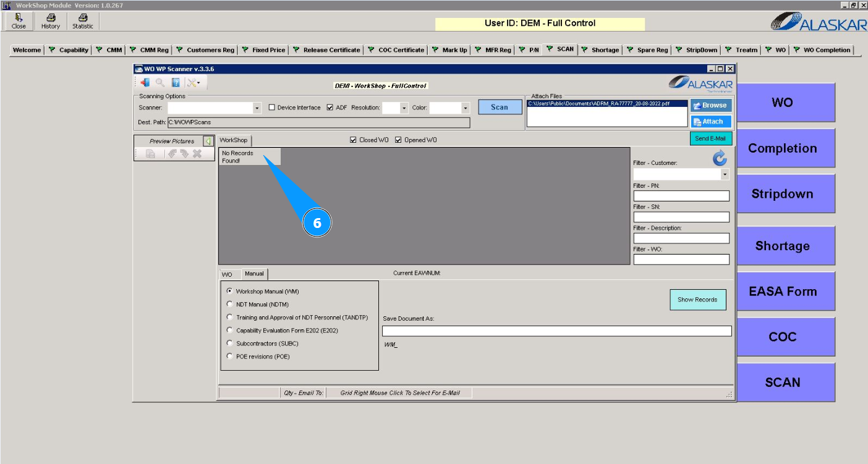Viewport: 868px width, 464px height.
Task: Click the blue Scan button in Scanning Options
Action: point(500,107)
